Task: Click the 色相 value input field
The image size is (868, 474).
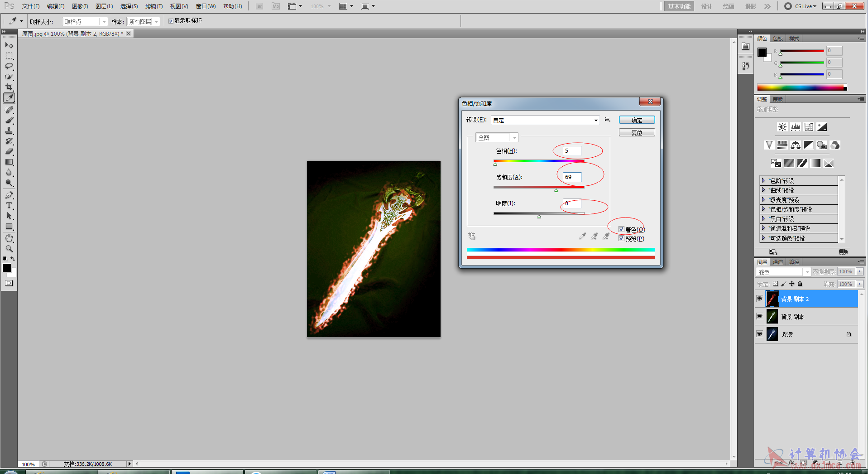Action: pyautogui.click(x=572, y=151)
